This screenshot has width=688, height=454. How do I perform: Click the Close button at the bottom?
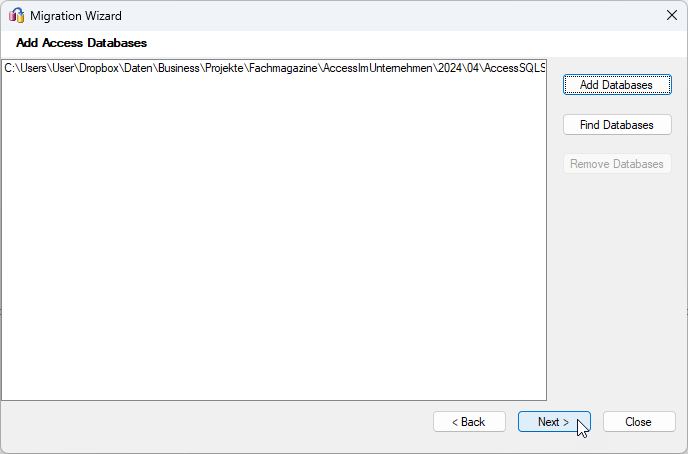[638, 422]
